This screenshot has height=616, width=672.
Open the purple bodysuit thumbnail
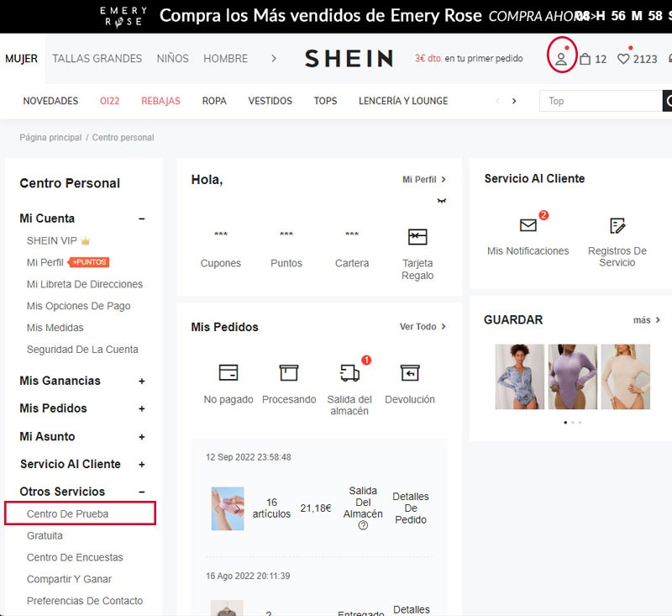click(x=573, y=376)
